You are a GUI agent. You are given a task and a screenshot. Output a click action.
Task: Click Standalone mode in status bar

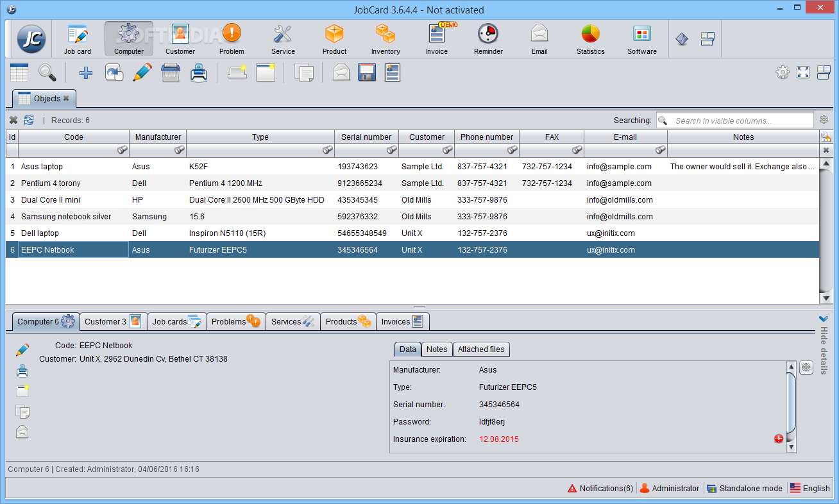pos(745,488)
